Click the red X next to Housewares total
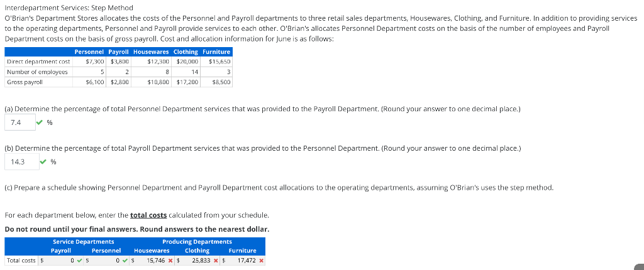This screenshot has height=270, width=644. pyautogui.click(x=171, y=261)
